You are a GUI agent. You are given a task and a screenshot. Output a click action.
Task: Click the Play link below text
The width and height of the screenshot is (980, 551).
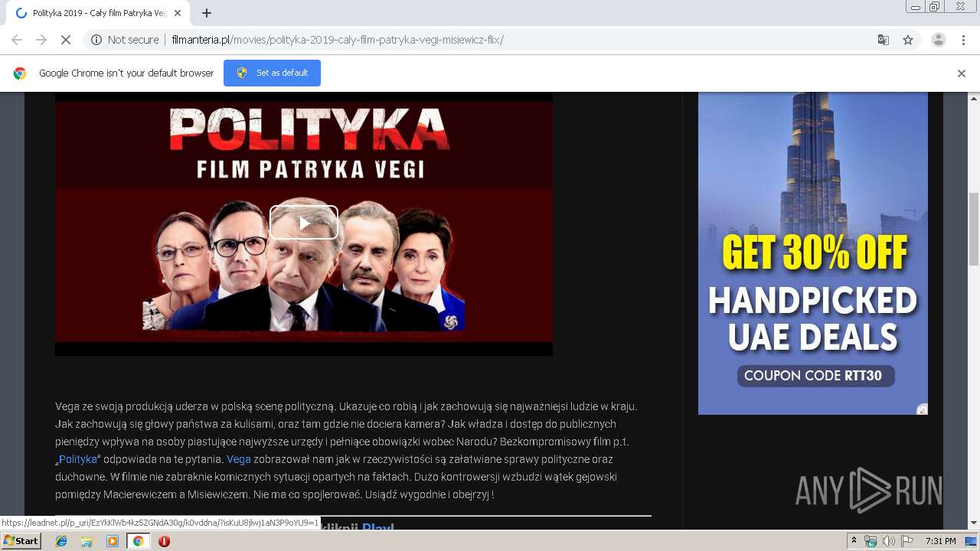point(377,528)
